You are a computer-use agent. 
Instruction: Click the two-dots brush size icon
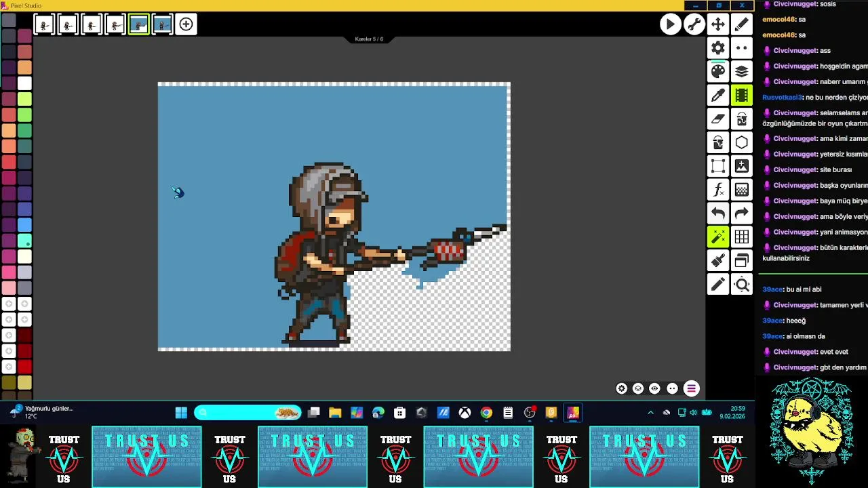tap(742, 47)
